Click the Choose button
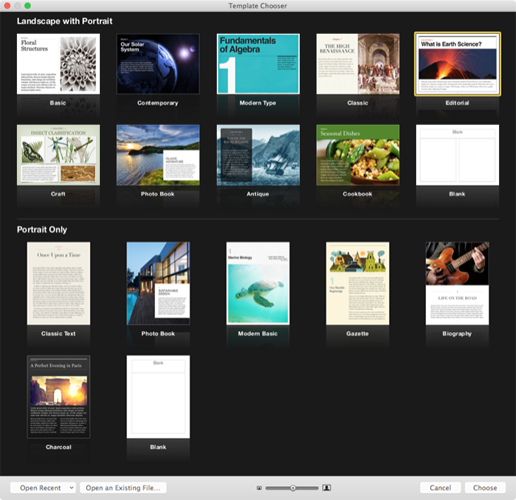Viewport: 516px width, 500px height. tap(485, 488)
